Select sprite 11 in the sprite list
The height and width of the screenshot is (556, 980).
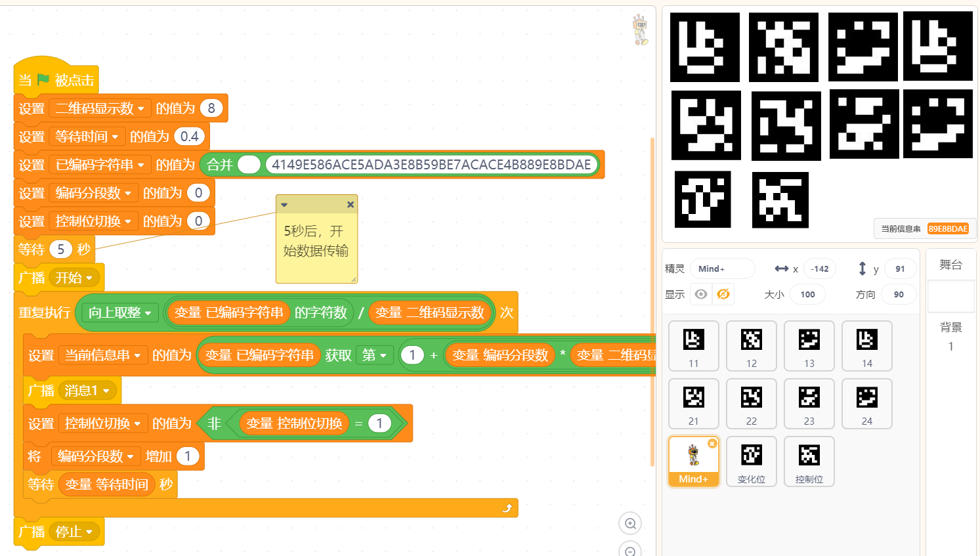[694, 347]
